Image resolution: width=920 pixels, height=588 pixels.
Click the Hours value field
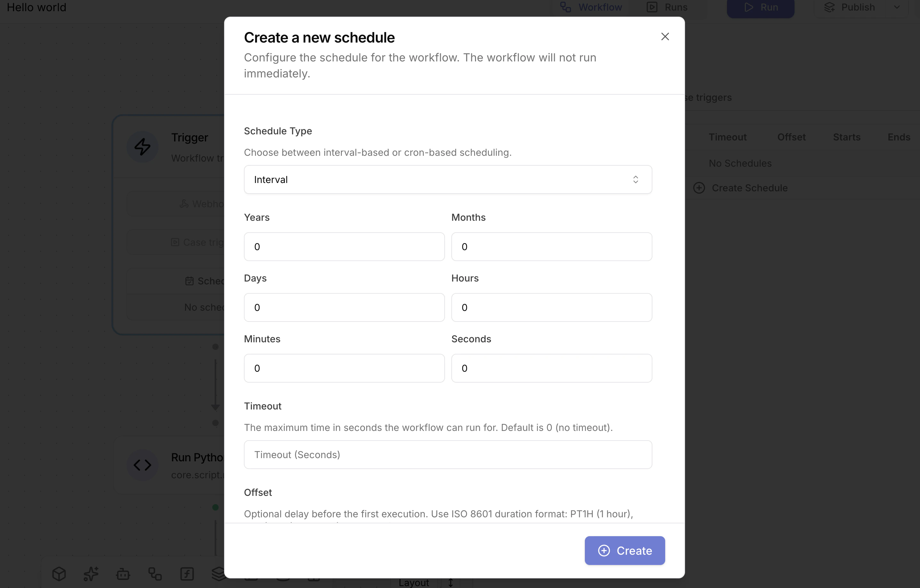tap(551, 307)
